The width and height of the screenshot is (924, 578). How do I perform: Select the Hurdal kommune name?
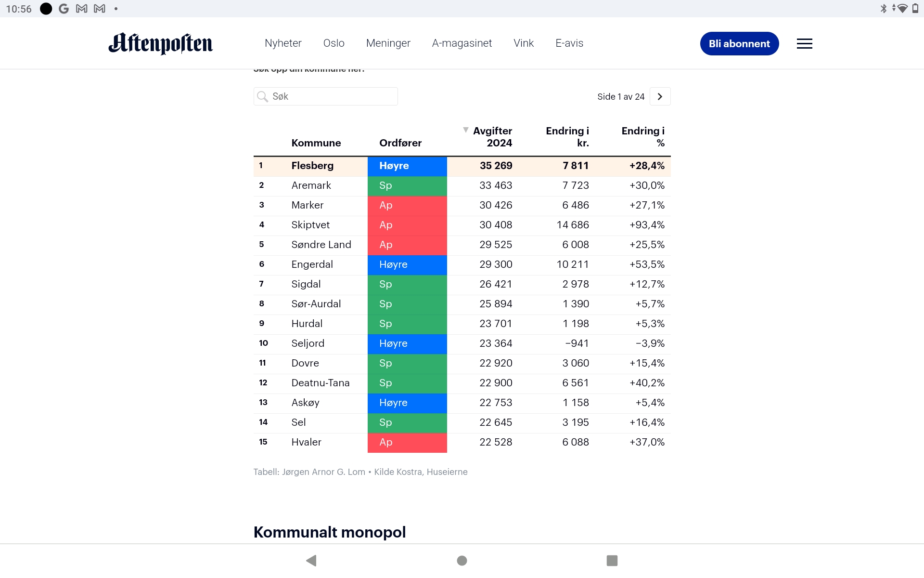click(307, 324)
